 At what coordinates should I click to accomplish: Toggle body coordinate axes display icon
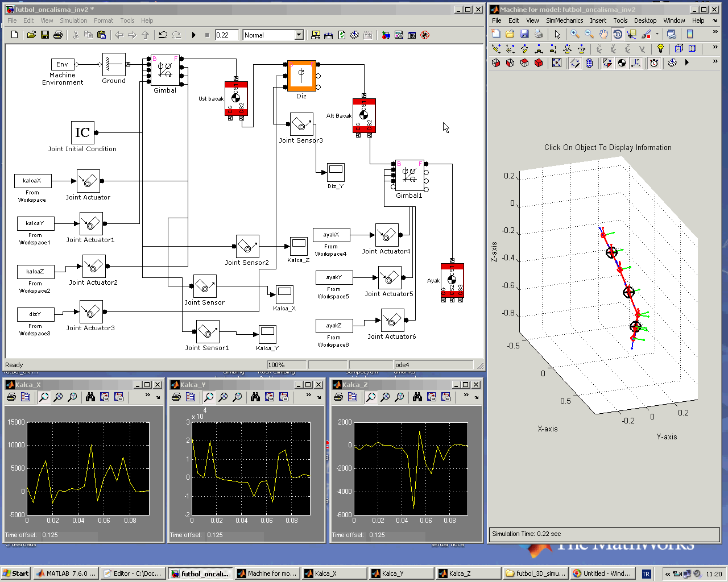(636, 63)
